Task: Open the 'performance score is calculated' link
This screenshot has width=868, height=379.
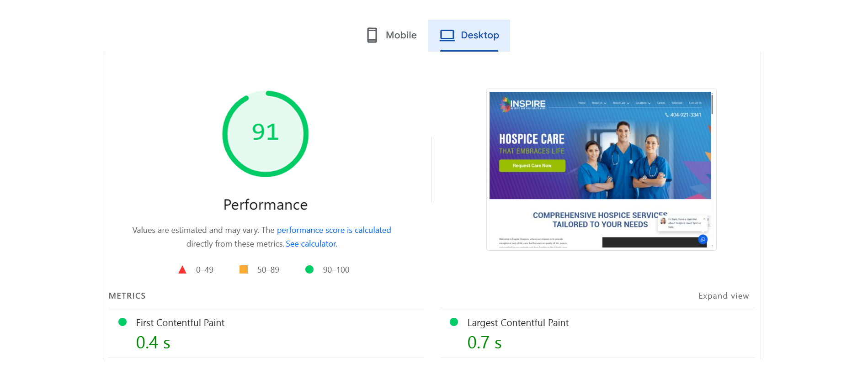Action: pyautogui.click(x=334, y=230)
